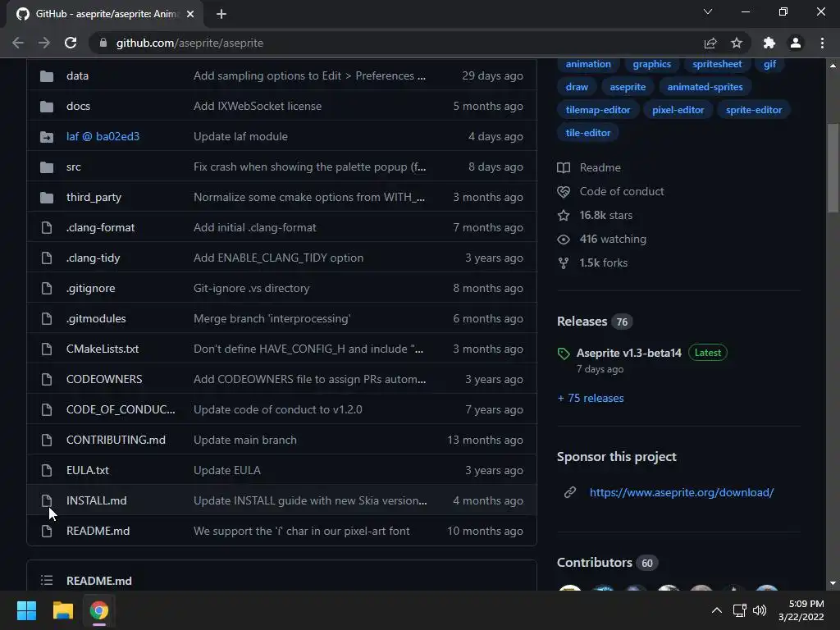Open the .gitmodules file
Image resolution: width=840 pixels, height=630 pixels.
96,319
